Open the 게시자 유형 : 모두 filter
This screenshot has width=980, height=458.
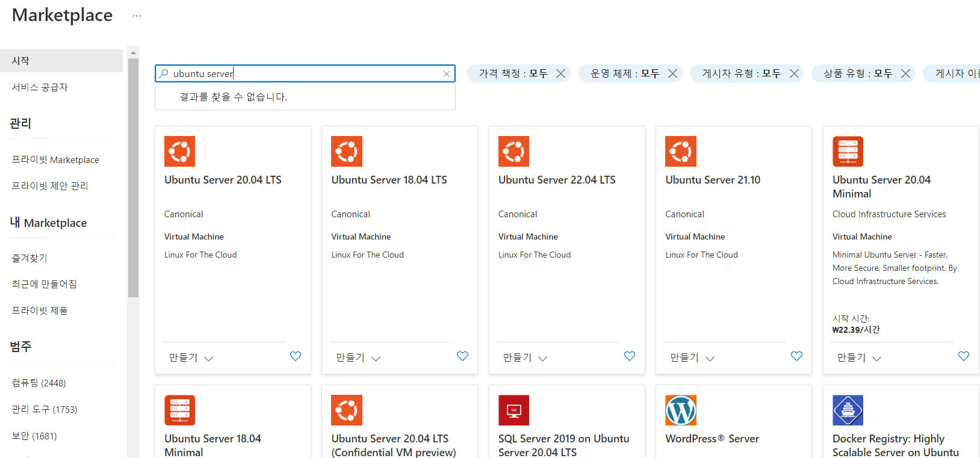[x=741, y=73]
